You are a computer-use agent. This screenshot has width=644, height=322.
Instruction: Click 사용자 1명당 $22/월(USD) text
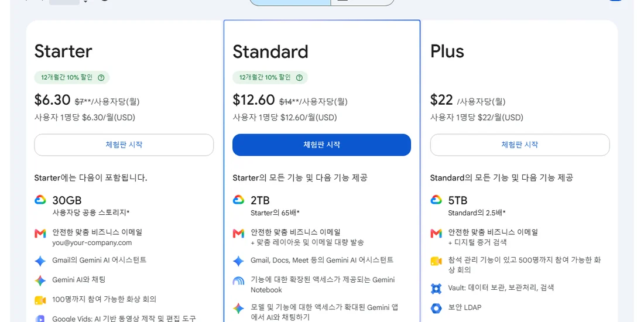[x=477, y=118]
